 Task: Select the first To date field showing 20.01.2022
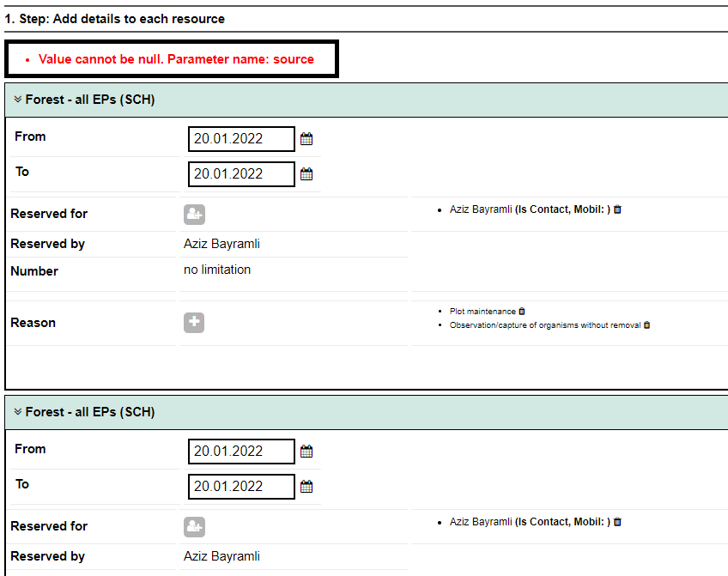[x=241, y=173]
